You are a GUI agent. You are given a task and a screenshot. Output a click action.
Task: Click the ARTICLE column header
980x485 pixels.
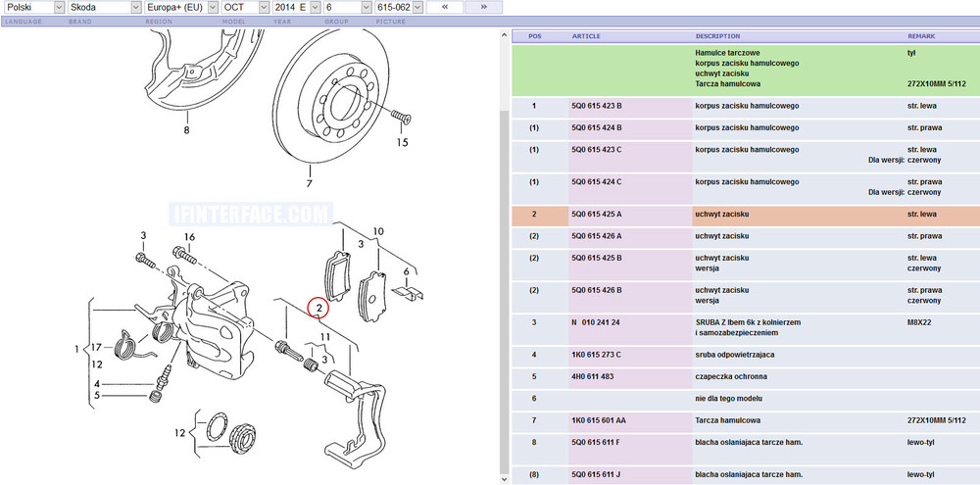tap(586, 35)
